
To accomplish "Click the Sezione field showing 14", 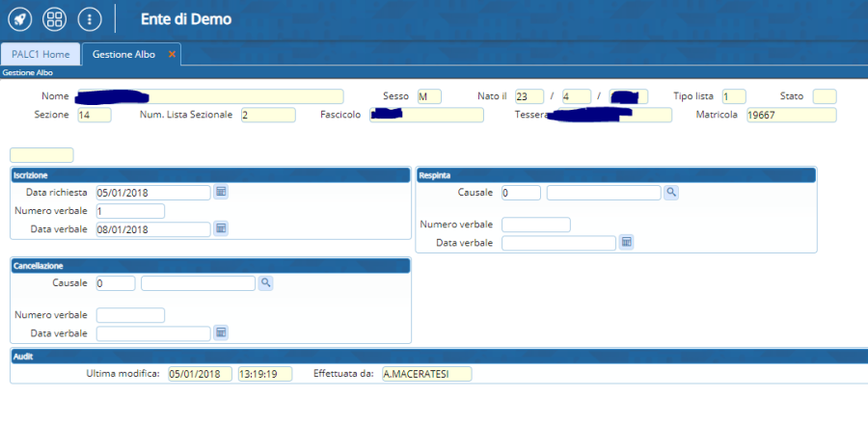I will coord(95,115).
